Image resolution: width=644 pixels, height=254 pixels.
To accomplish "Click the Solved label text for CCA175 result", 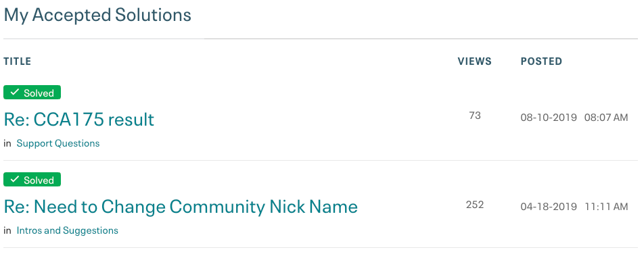I will tap(39, 93).
